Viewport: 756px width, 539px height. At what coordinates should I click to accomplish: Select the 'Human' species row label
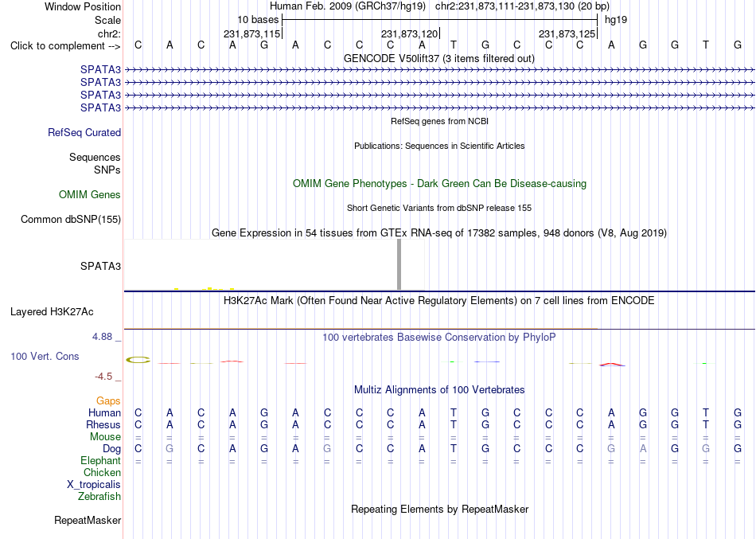tap(104, 412)
